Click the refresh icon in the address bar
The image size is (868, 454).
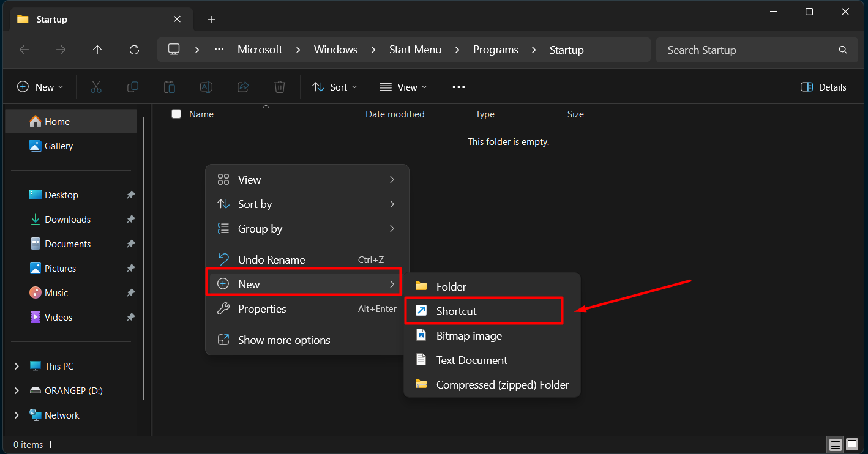(x=134, y=50)
